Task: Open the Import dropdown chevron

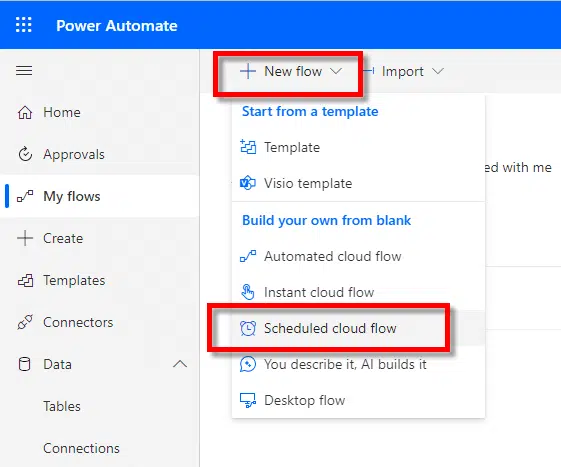Action: point(438,71)
